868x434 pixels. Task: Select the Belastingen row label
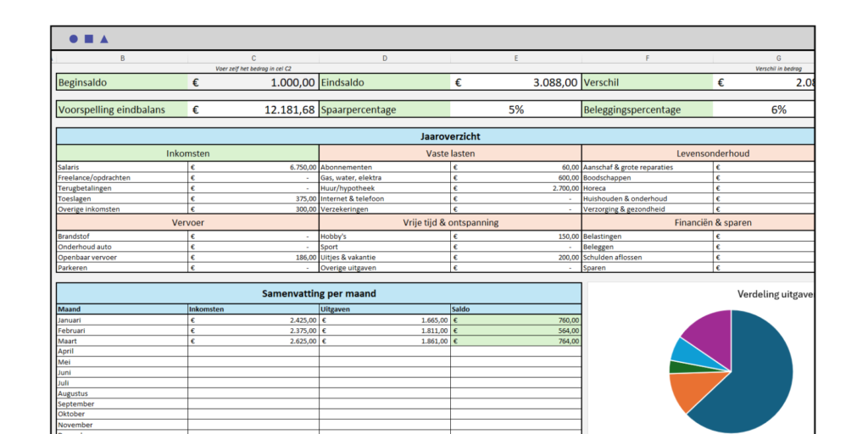coord(647,236)
